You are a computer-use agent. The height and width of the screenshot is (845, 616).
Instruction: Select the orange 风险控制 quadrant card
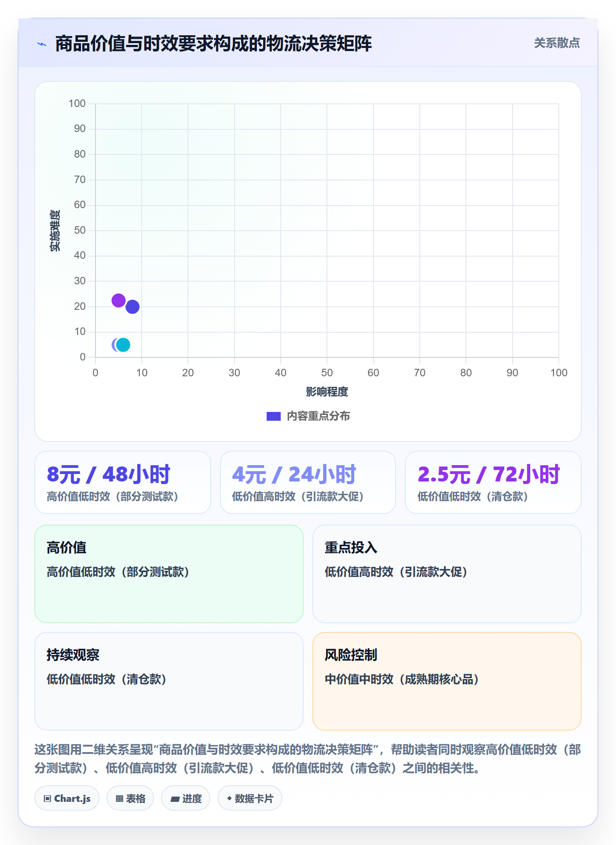(x=447, y=681)
